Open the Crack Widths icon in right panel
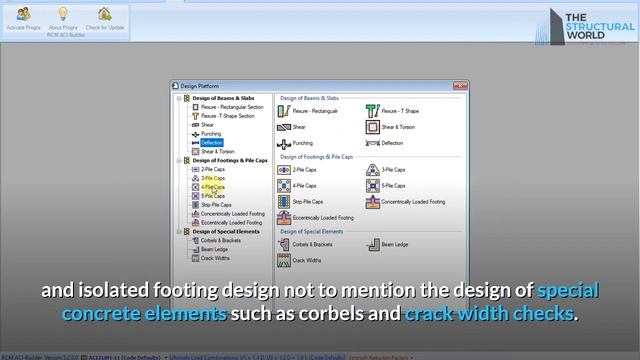Viewport: 640px width, 360px height. [x=284, y=260]
